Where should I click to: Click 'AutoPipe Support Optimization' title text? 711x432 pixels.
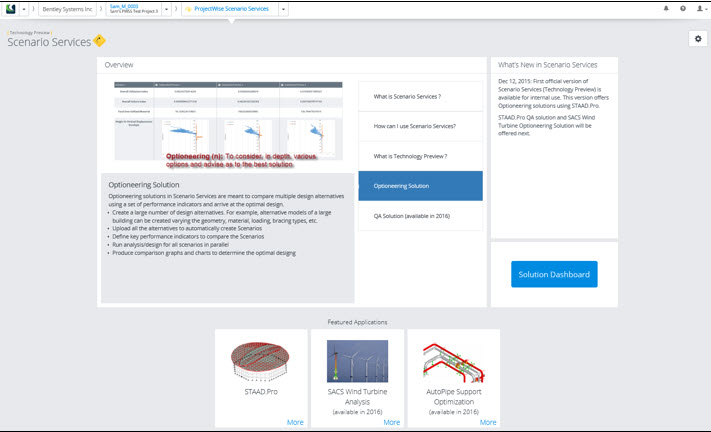click(x=453, y=397)
